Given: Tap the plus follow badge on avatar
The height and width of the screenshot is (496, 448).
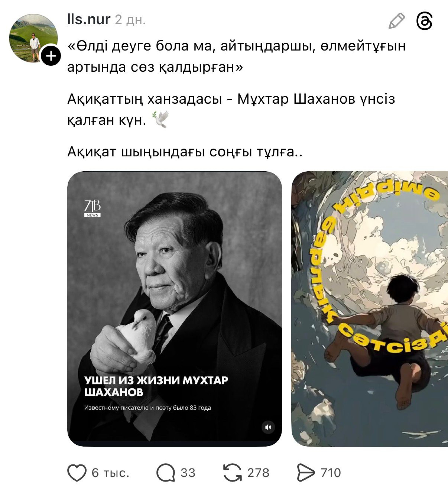Looking at the screenshot, I should coord(51,56).
